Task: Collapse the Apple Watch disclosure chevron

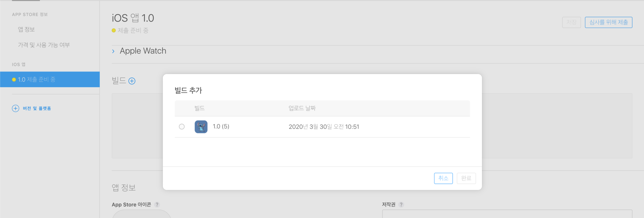Action: 114,51
